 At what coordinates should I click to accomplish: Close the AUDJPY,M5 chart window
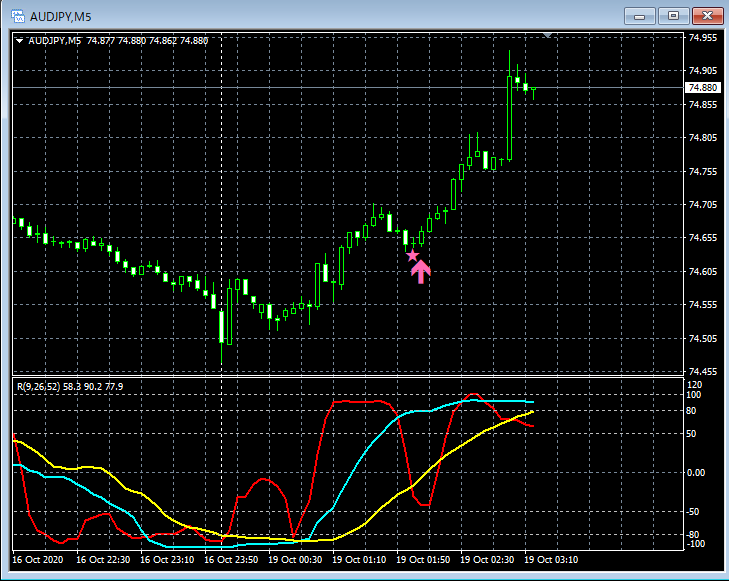[x=707, y=16]
